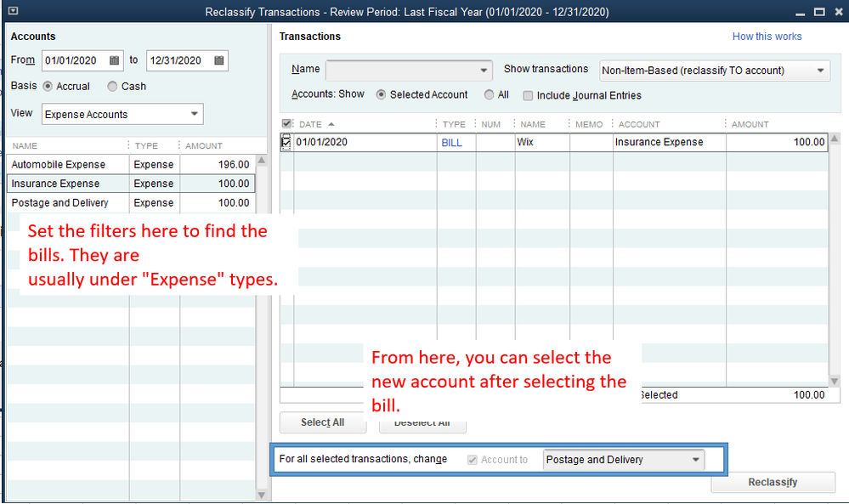
Task: Select the Insurance Expense account row
Action: pos(131,184)
